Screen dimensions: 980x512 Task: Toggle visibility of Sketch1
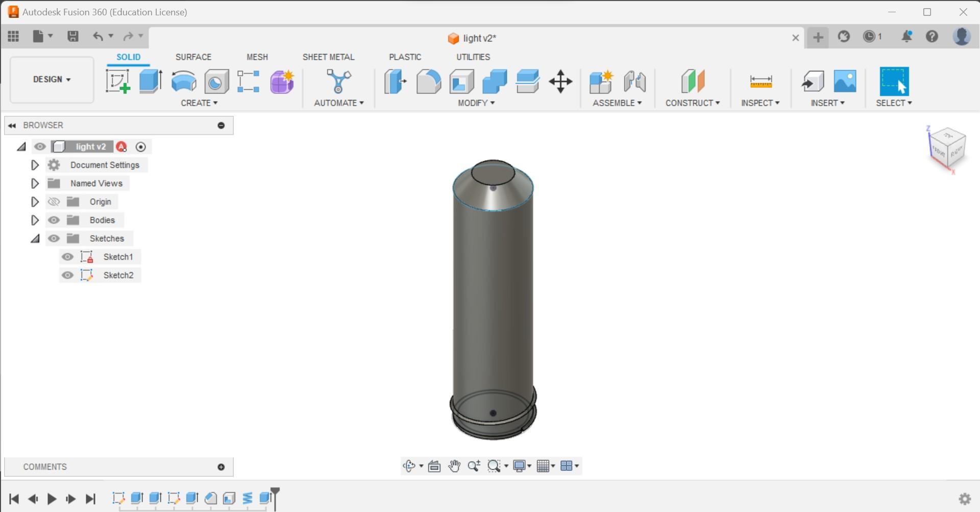[68, 257]
